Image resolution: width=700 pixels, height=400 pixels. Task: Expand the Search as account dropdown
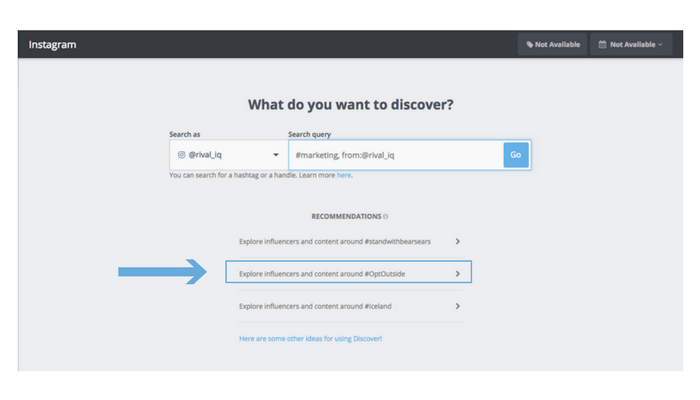[227, 155]
